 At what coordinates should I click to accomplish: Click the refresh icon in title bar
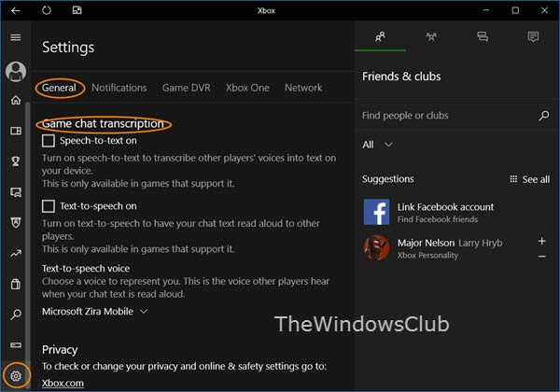(x=47, y=10)
